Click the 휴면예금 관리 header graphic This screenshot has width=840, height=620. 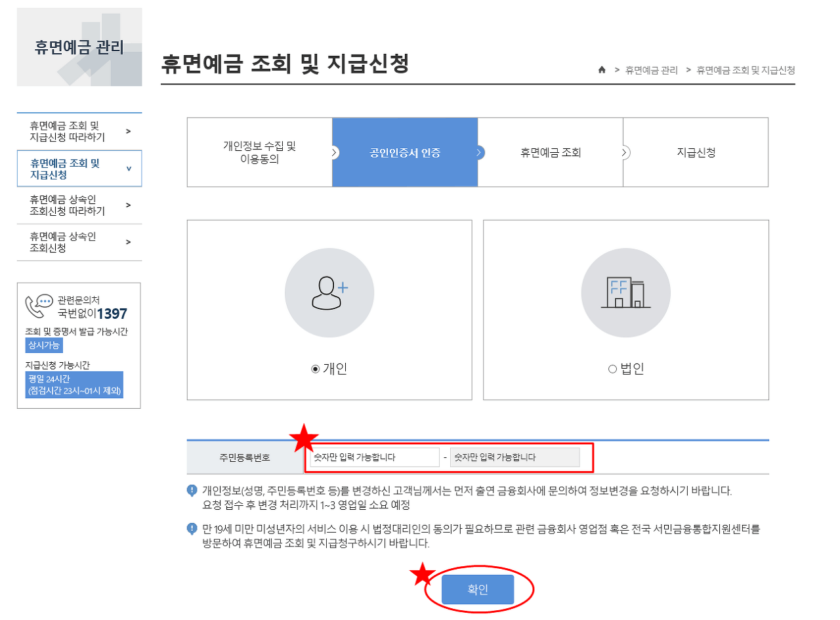pyautogui.click(x=79, y=46)
